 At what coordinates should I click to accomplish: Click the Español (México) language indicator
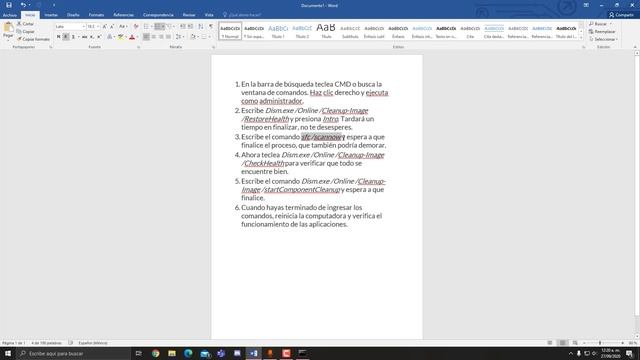point(93,343)
